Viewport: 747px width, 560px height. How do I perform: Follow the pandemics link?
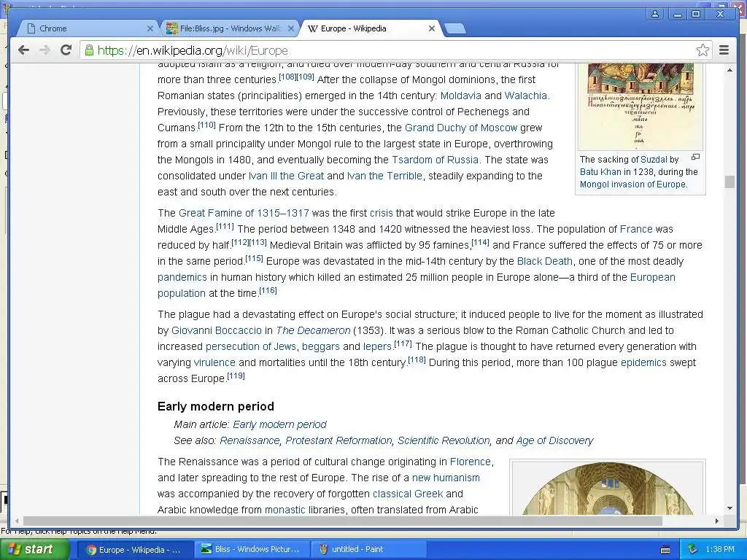182,278
